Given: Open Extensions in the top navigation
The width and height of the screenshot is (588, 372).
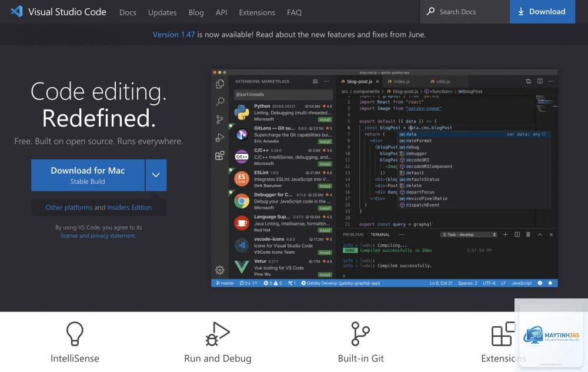Looking at the screenshot, I should click(x=257, y=12).
